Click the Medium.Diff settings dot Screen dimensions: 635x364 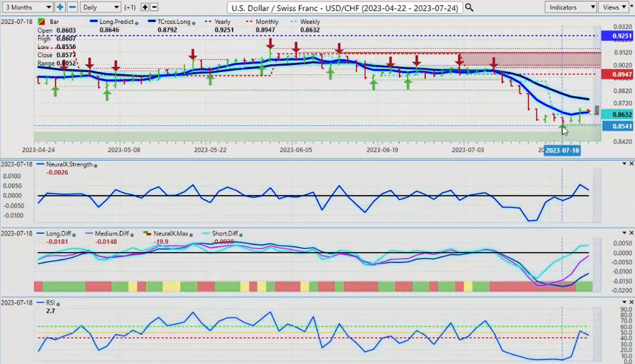(x=132, y=234)
